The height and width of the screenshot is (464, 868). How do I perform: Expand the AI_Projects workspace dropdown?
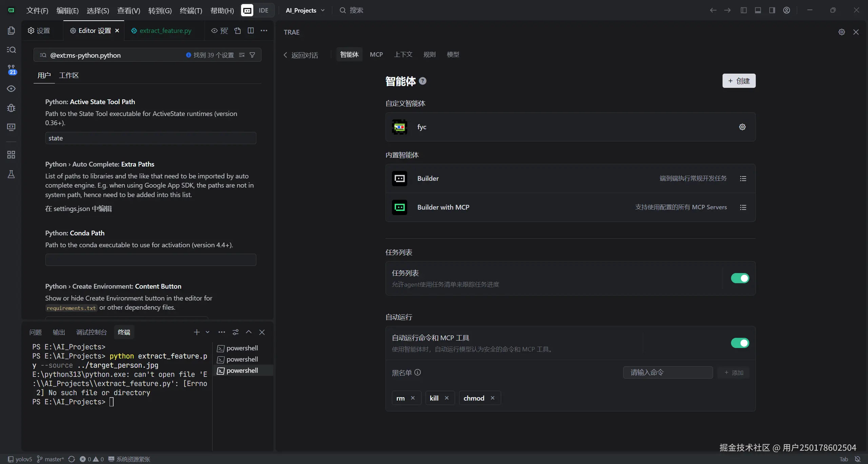pyautogui.click(x=323, y=10)
